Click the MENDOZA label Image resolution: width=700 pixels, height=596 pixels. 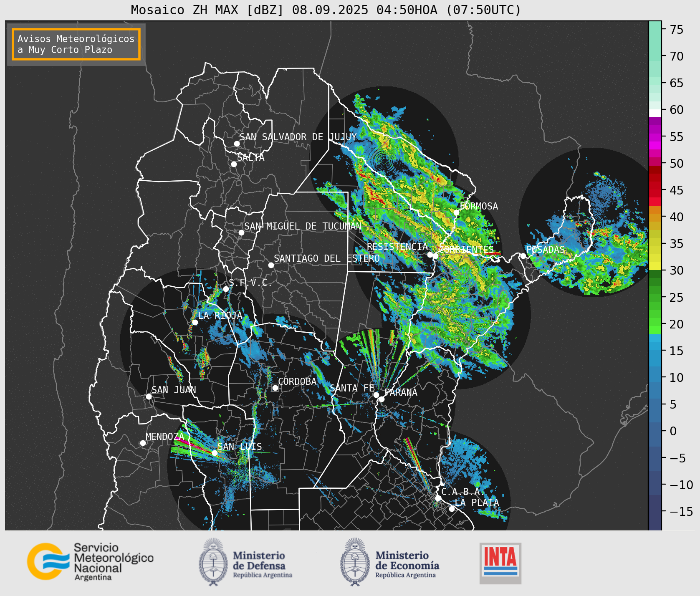point(165,437)
